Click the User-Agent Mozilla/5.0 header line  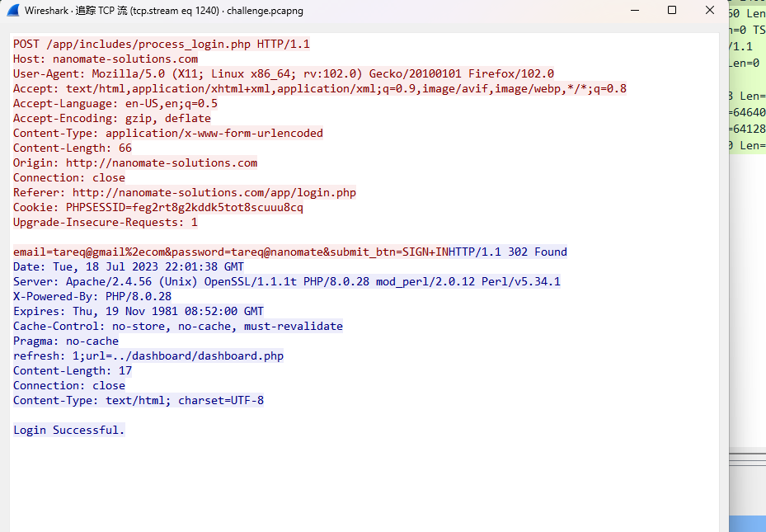pos(284,73)
